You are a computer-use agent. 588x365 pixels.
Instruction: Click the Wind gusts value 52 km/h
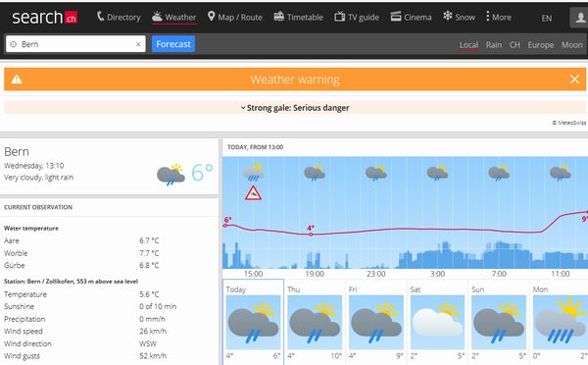click(x=153, y=356)
